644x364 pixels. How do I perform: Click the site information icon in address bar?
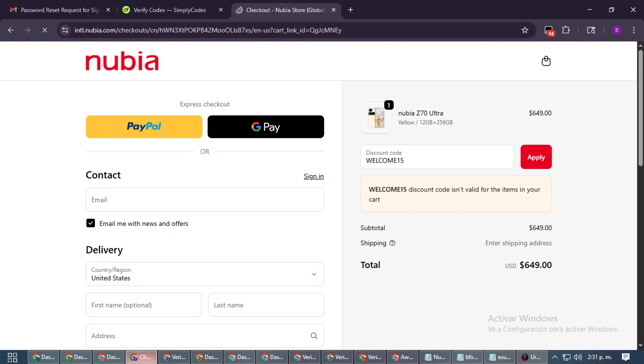pyautogui.click(x=65, y=30)
